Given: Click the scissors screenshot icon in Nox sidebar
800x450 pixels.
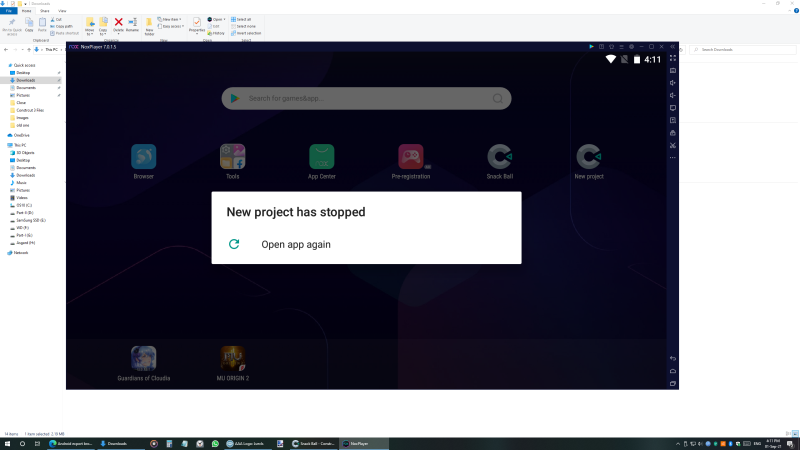Looking at the screenshot, I should [x=673, y=145].
